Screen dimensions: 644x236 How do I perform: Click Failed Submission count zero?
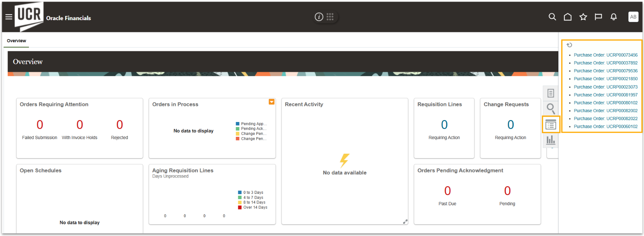[40, 125]
